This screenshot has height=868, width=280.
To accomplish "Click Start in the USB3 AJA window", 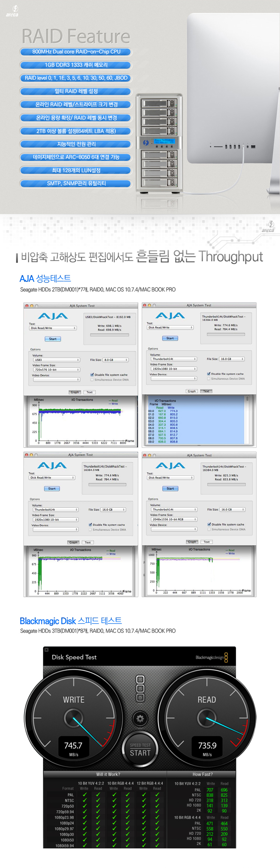I will (x=53, y=339).
